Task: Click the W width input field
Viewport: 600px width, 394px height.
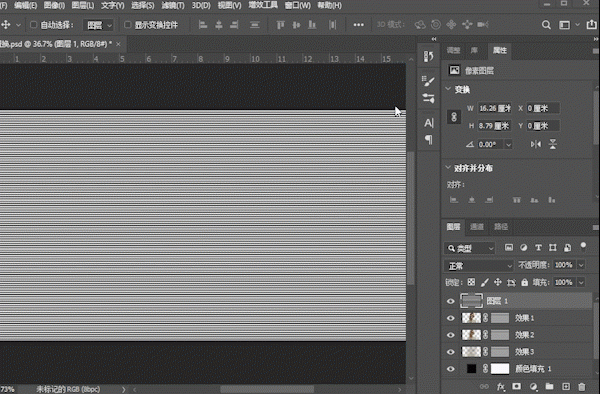Action: [x=495, y=108]
